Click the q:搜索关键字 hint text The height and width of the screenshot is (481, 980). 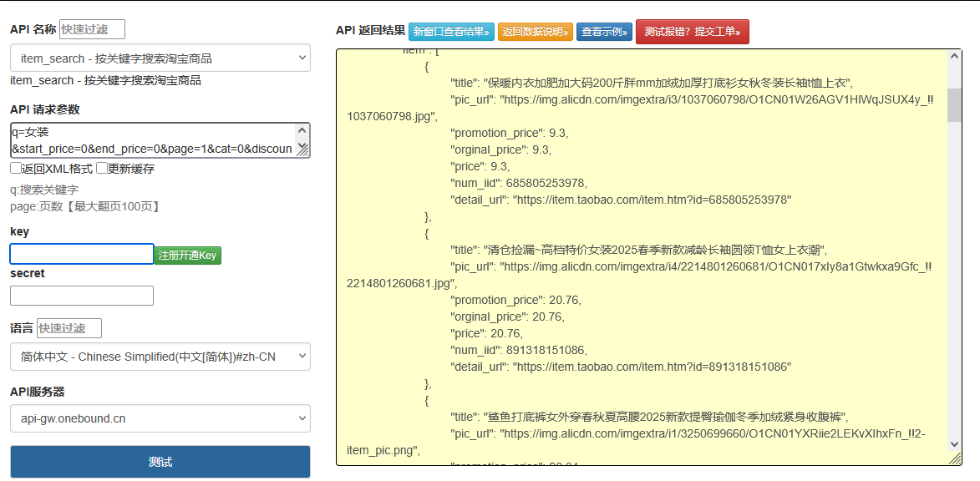tap(44, 190)
